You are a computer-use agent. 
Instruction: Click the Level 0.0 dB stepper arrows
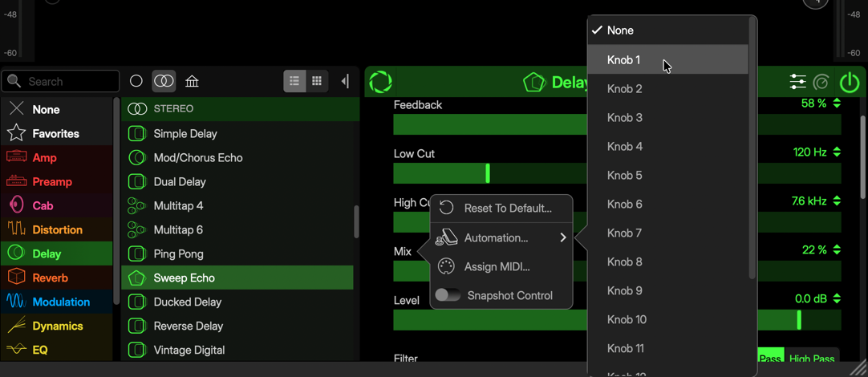837,298
